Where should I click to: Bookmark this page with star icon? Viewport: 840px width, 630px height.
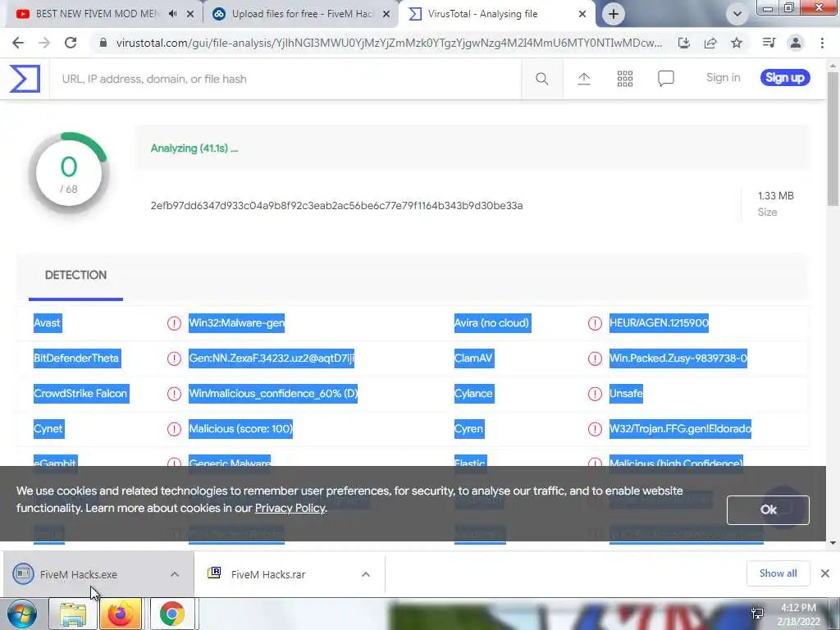point(737,43)
